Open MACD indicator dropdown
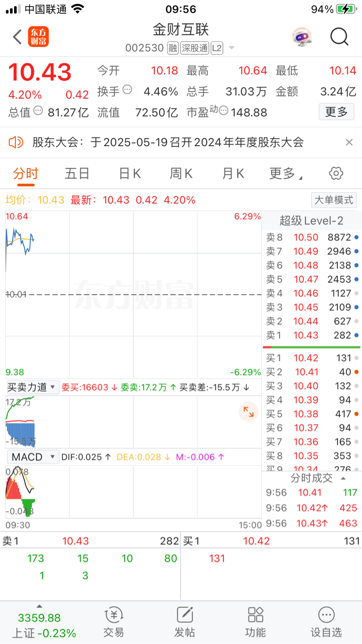The height and width of the screenshot is (644, 362). click(33, 457)
